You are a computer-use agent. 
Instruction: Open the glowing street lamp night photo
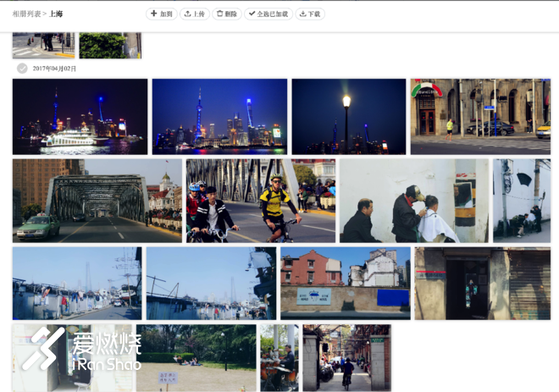[x=349, y=117]
